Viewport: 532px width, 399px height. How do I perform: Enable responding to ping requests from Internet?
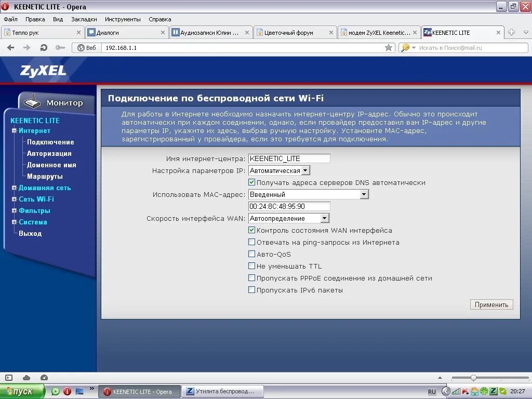(x=252, y=242)
